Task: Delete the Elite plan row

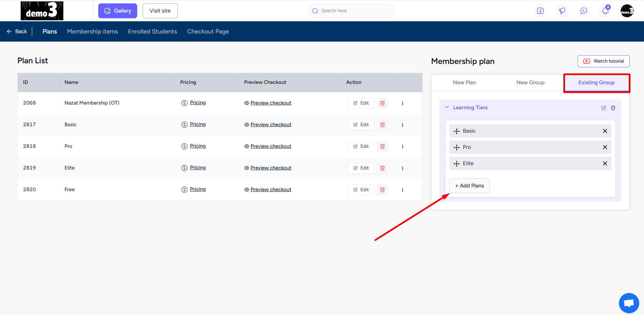Action: coord(382,168)
